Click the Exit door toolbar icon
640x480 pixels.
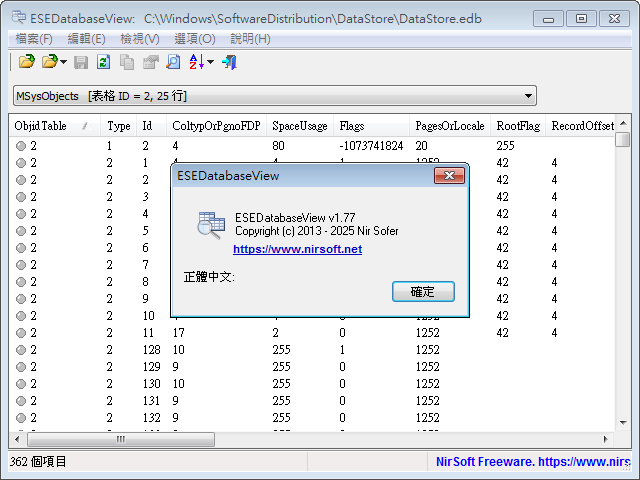pyautogui.click(x=229, y=62)
